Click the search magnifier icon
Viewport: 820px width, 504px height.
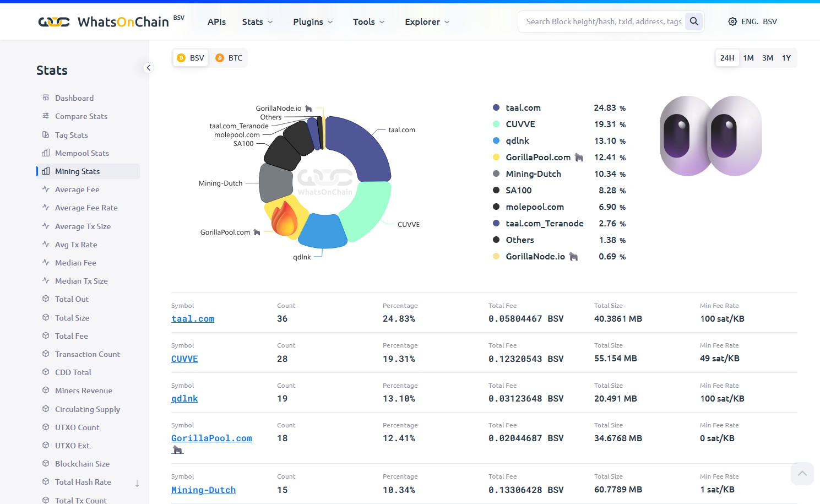click(694, 21)
